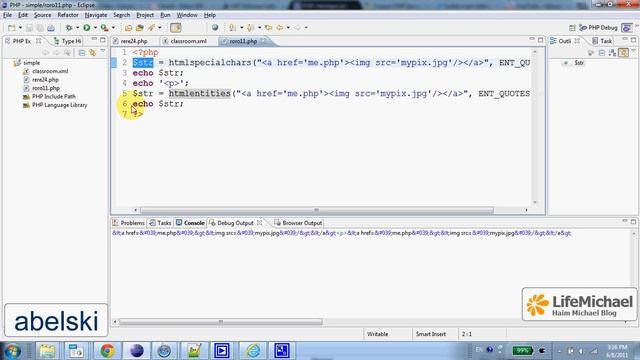
Task: Open dropdown arrow beside Run icon
Action: (95, 28)
